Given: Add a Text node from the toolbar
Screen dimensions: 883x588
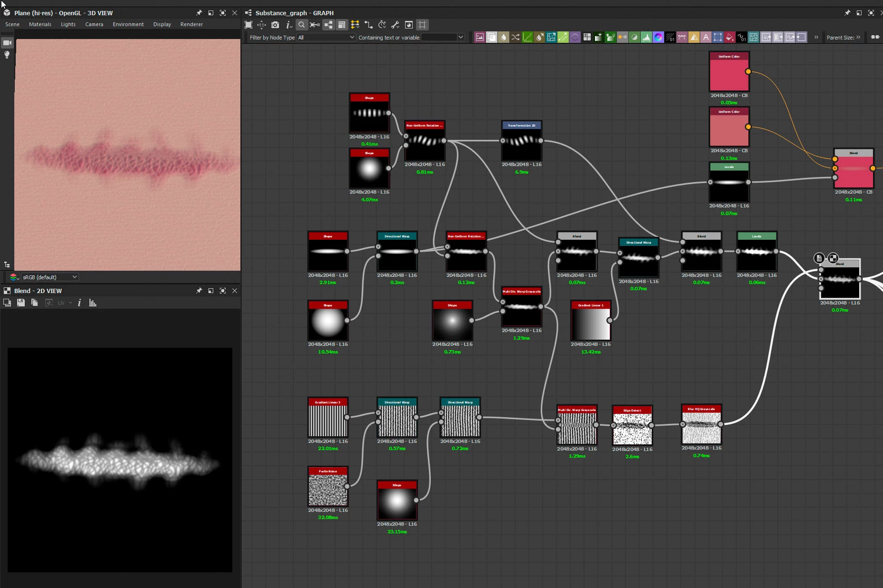Looking at the screenshot, I should [706, 37].
